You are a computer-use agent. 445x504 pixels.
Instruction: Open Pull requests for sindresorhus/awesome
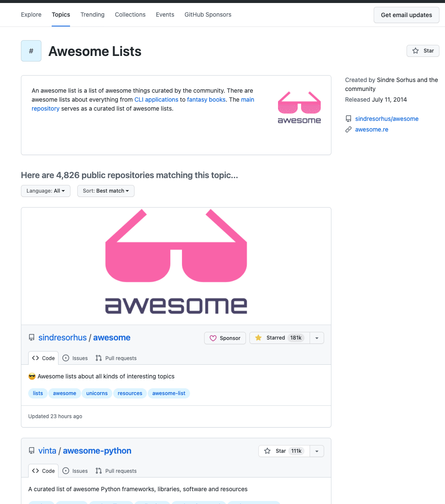click(116, 358)
